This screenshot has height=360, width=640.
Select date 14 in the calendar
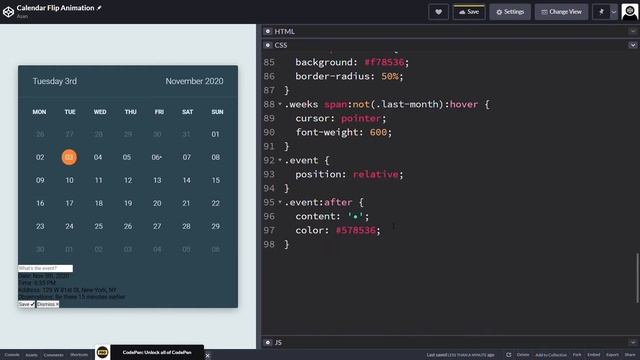click(x=186, y=180)
